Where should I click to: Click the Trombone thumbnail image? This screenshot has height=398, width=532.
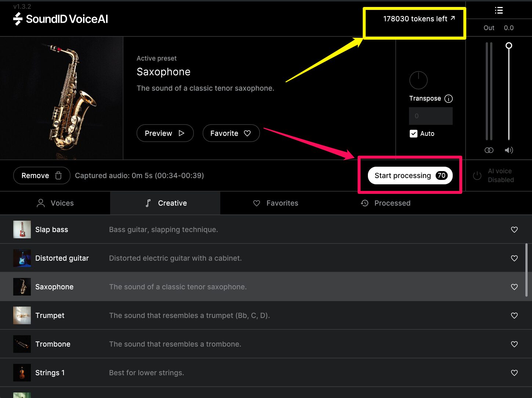pos(22,344)
